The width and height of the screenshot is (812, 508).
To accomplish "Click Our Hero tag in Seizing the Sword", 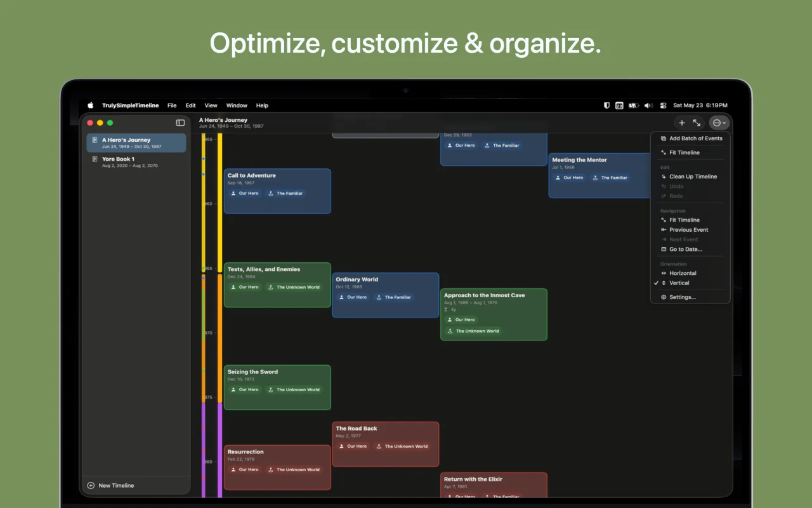I will click(244, 389).
